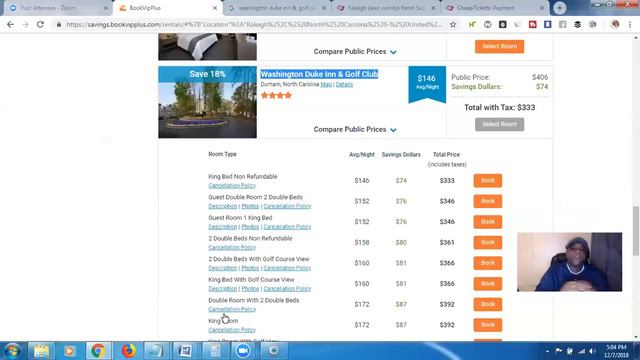
Task: Show hidden system tray icons
Action: (x=547, y=351)
